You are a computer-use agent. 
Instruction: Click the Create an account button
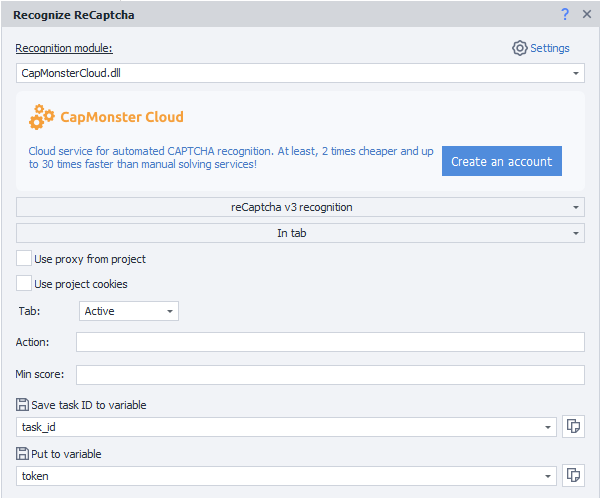[501, 161]
